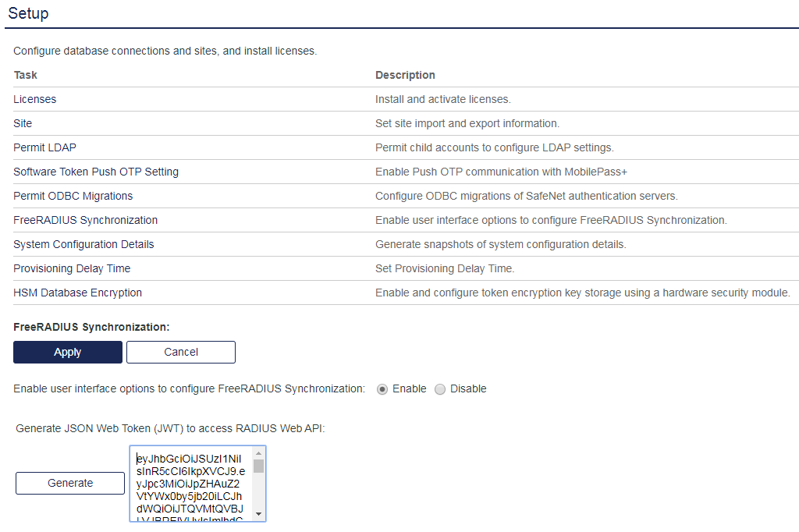Click the token box scroll-up arrow
The image size is (799, 532).
258,453
